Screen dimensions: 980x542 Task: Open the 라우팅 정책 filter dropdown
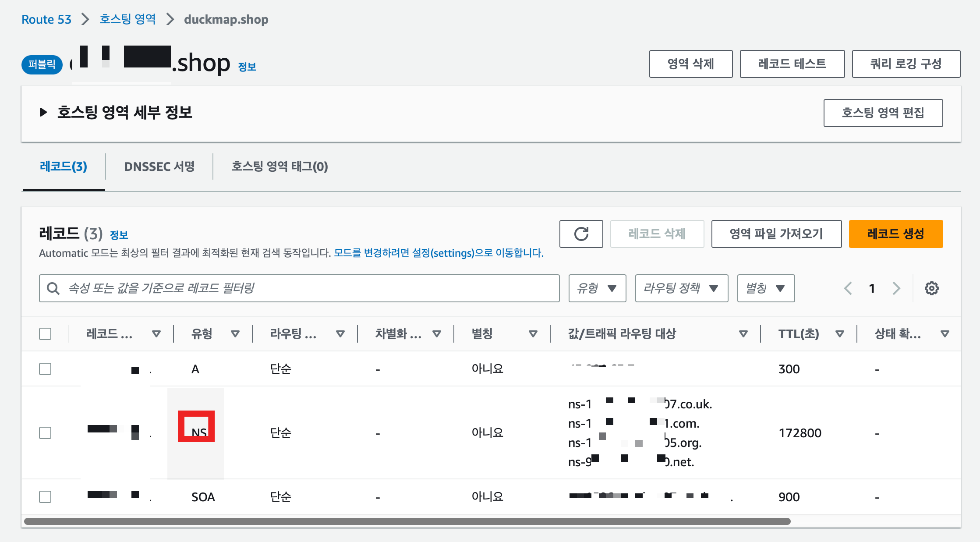[x=681, y=288]
